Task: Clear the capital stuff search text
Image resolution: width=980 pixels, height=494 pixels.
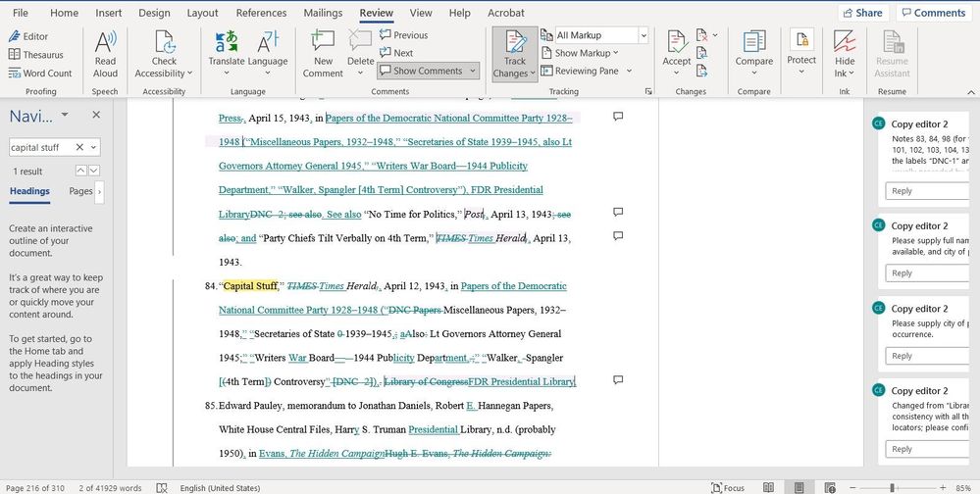Action: pos(79,147)
